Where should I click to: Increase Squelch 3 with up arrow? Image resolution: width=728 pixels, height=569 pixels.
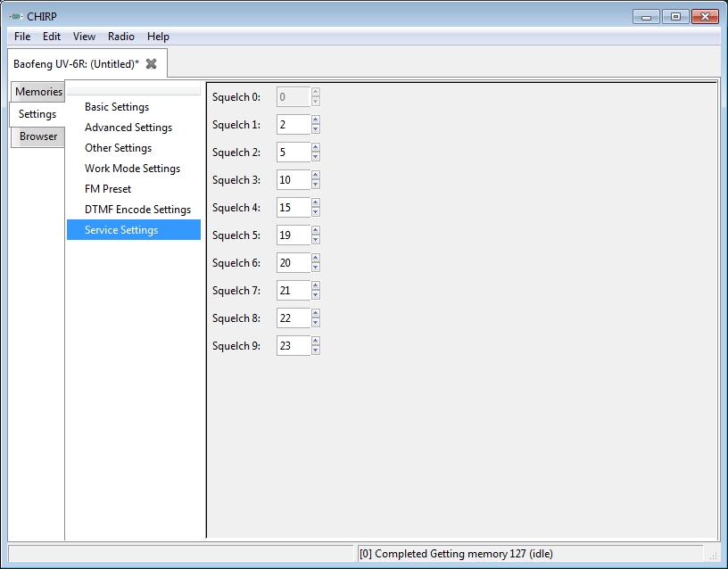(316, 175)
